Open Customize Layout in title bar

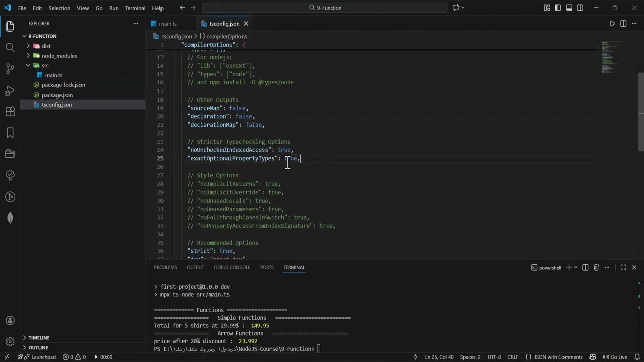click(x=547, y=8)
